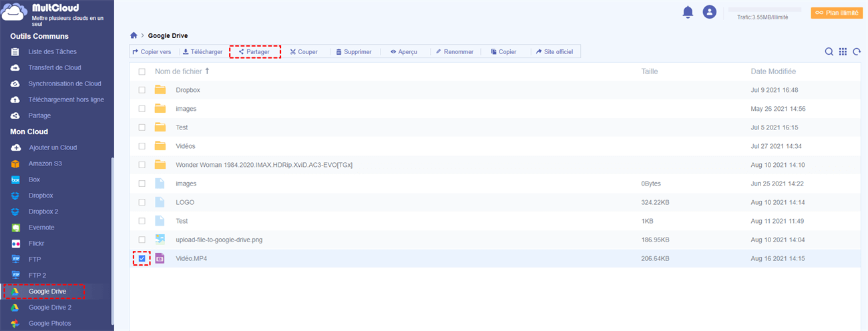Image resolution: width=868 pixels, height=331 pixels.
Task: Click Google Drive breadcrumb link
Action: 169,35
